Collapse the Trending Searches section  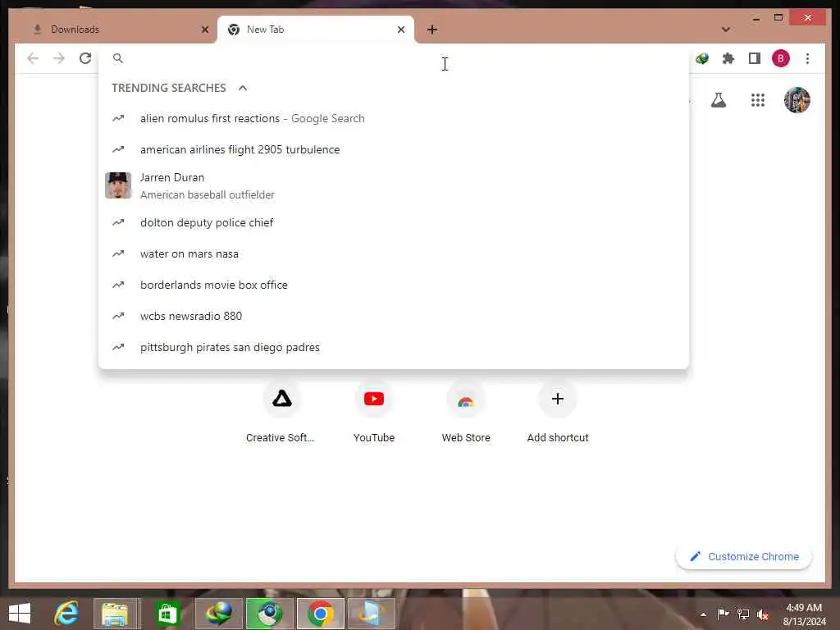coord(243,88)
